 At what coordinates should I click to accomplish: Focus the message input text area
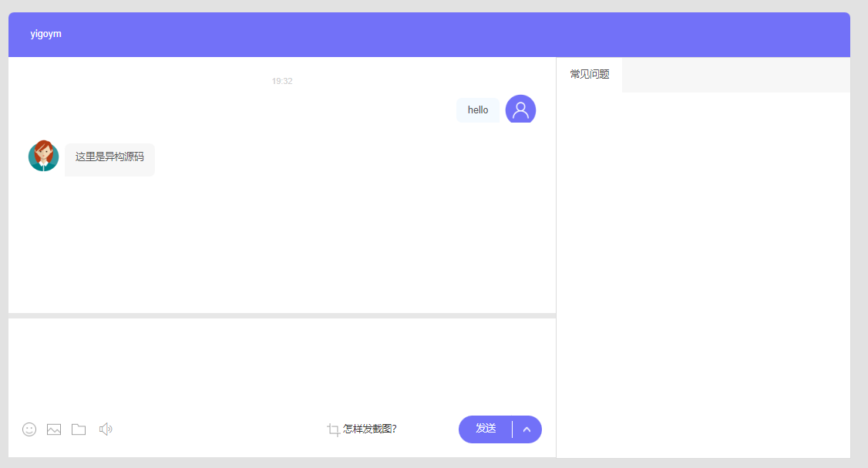(x=281, y=362)
